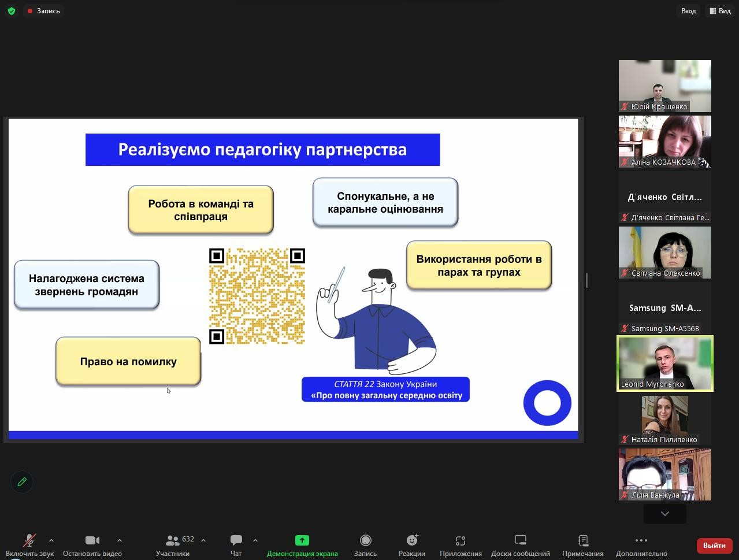Image resolution: width=739 pixels, height=560 pixels.
Task: Click muted mic icon beside Лілія Ванжула
Action: 625,495
